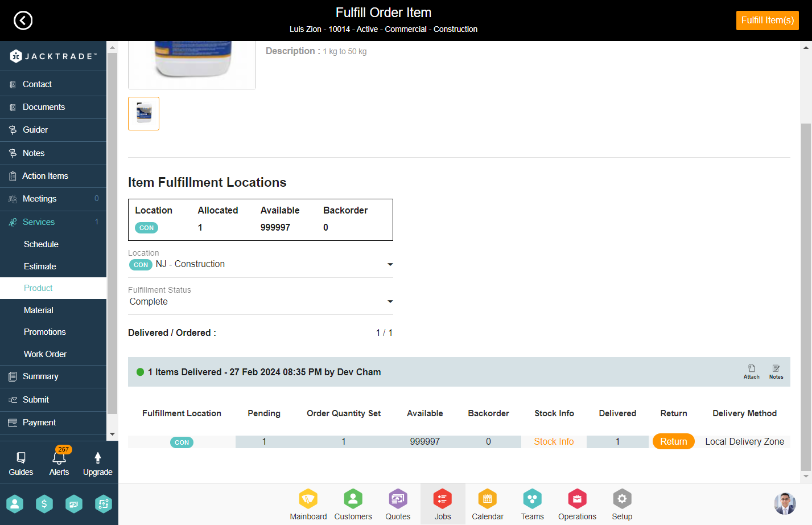Select the product image thumbnail
Viewport: 812px width, 525px height.
pos(143,113)
